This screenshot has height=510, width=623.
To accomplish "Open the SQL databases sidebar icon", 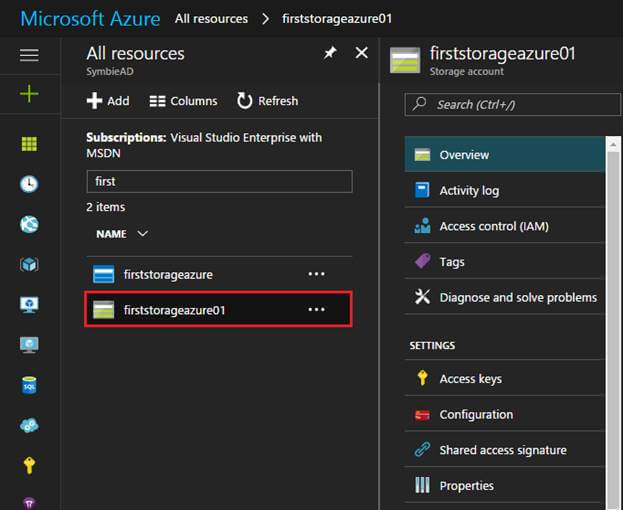I will click(x=29, y=385).
